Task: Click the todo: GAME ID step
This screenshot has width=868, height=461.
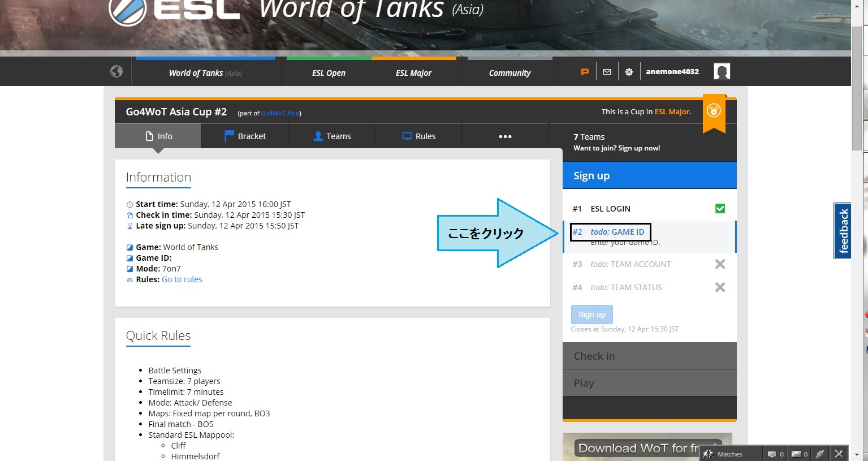Action: tap(616, 232)
